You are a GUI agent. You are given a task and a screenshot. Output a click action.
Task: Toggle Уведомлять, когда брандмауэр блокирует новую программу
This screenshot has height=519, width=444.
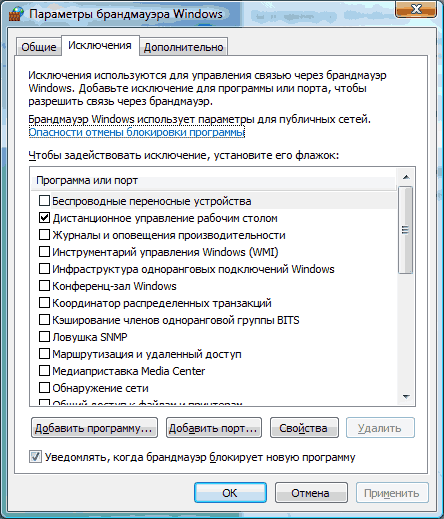[35, 457]
